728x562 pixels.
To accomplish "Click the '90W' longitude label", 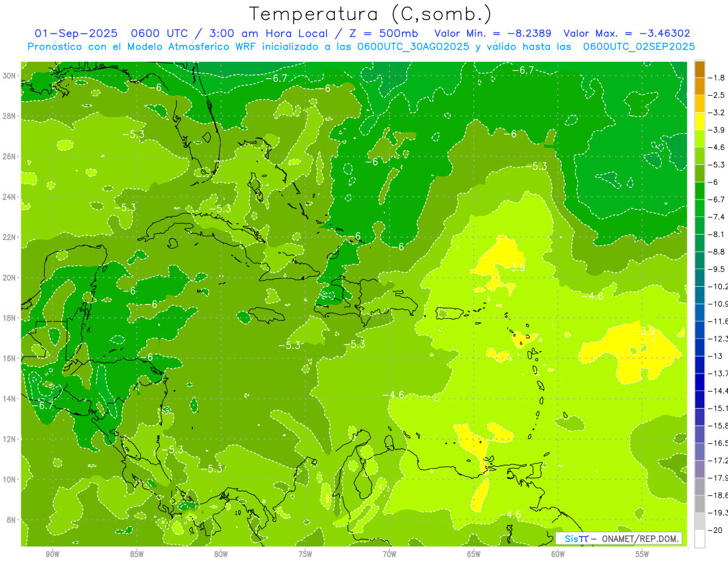I will (52, 554).
